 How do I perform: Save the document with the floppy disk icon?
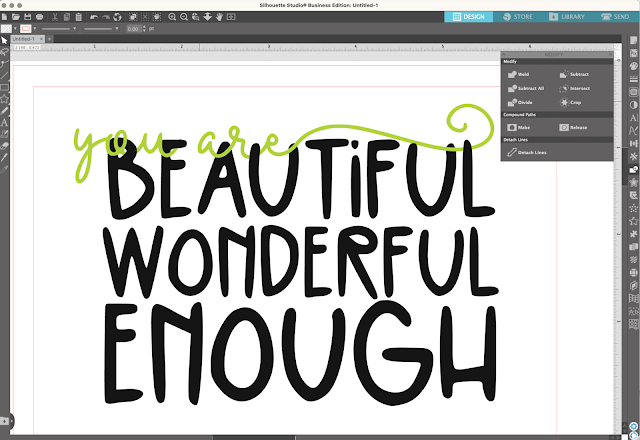[x=28, y=17]
